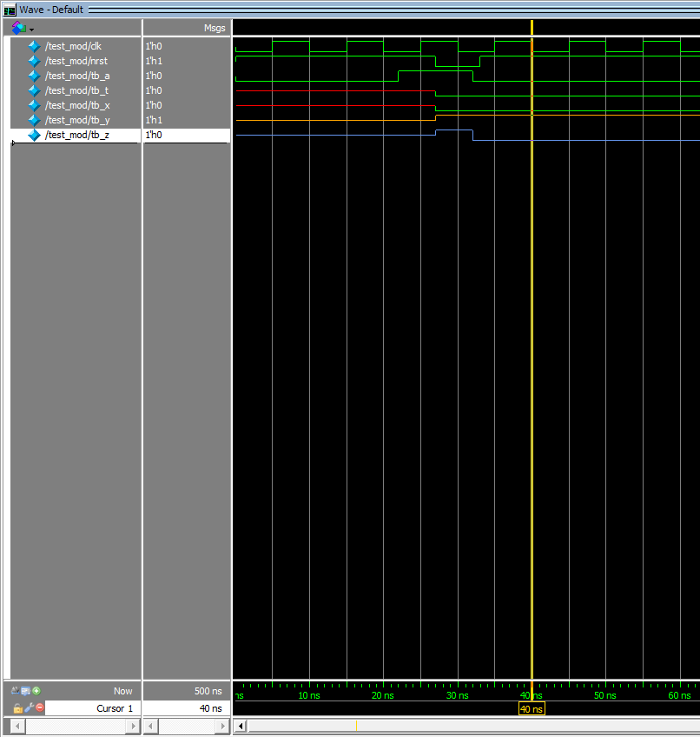Open cursor properties with the wrench icon
700x737 pixels.
tap(30, 707)
